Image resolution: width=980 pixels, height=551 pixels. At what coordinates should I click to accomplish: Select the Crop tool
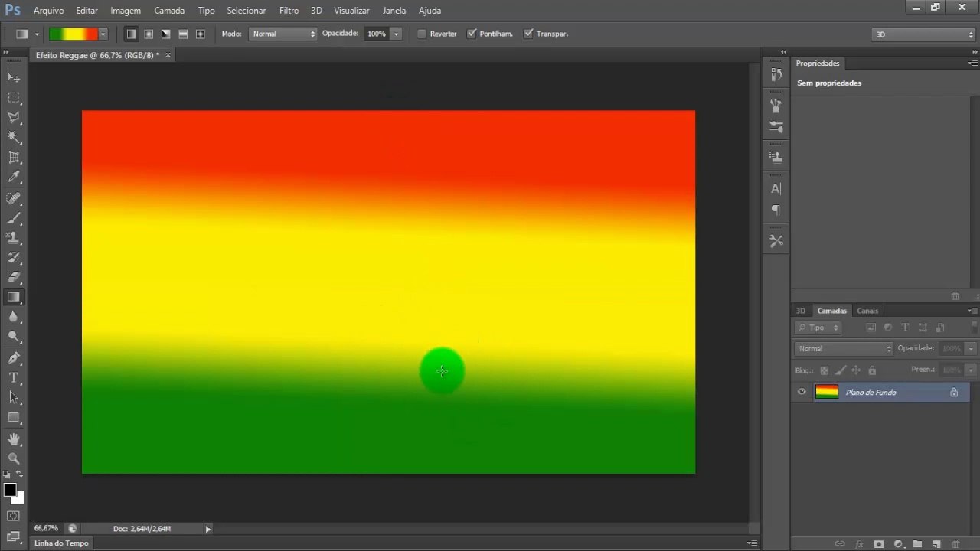[14, 157]
